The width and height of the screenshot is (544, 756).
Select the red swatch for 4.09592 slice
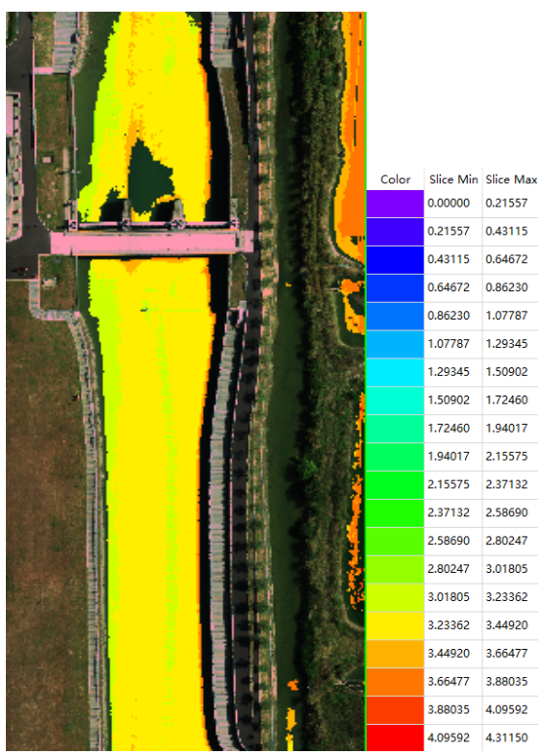[x=395, y=737]
